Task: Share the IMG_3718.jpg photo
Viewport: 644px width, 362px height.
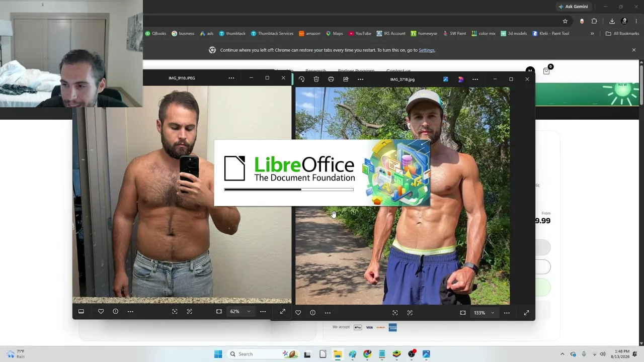Action: pyautogui.click(x=346, y=79)
